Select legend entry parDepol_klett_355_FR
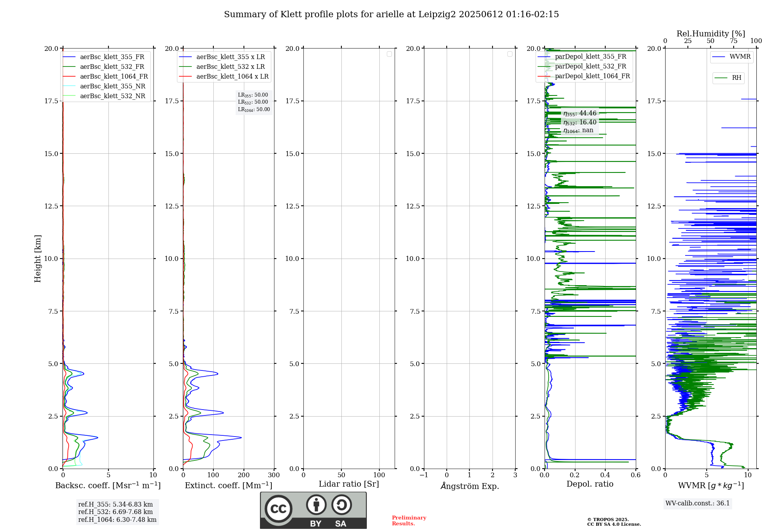Viewport: 783px width, 532px height. coord(590,57)
